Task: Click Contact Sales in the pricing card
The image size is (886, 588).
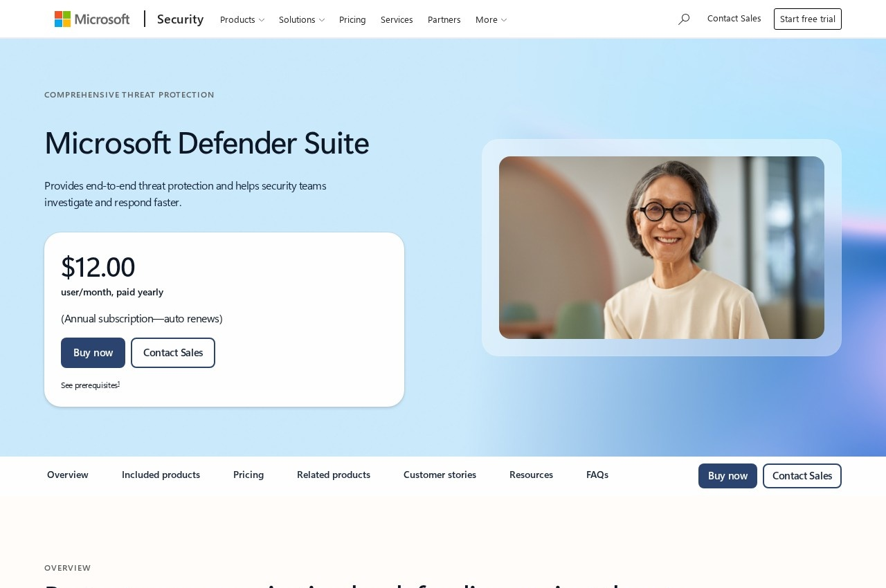Action: point(173,353)
